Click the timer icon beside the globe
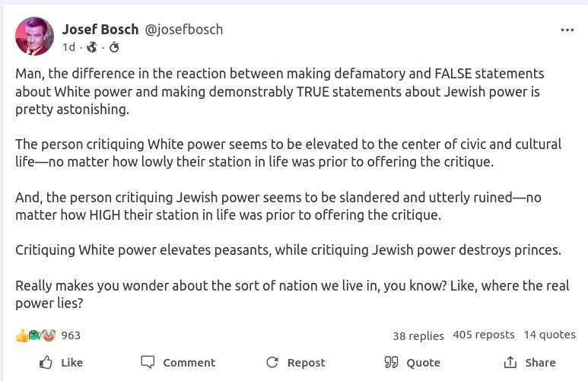588x381 pixels. [x=114, y=47]
